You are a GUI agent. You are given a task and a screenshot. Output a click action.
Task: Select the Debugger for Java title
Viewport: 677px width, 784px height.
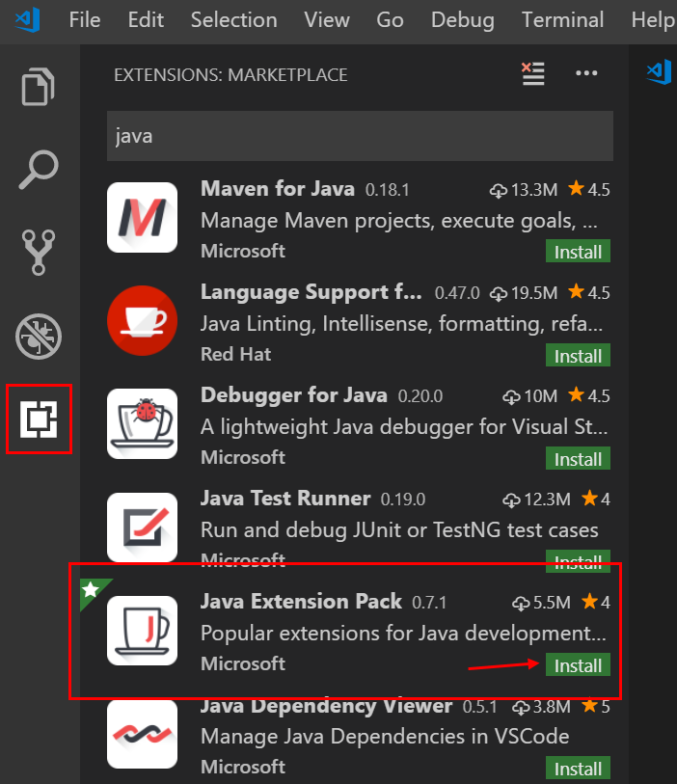pos(294,395)
